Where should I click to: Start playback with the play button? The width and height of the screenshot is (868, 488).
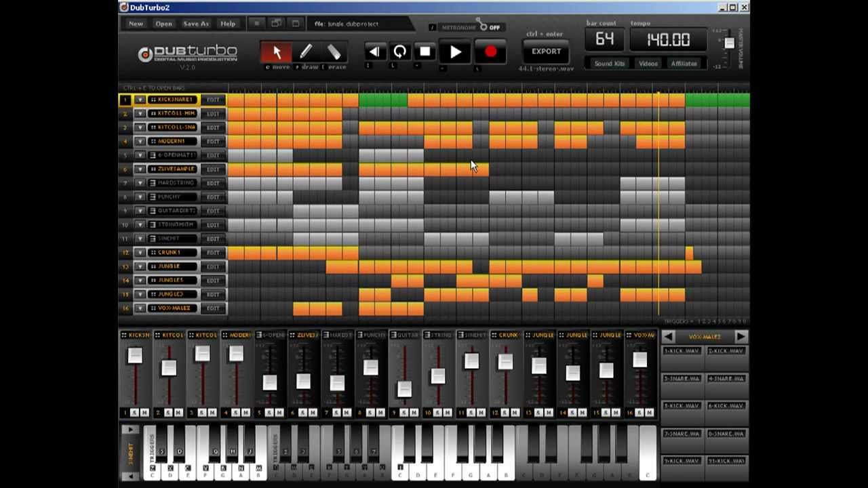pos(456,52)
